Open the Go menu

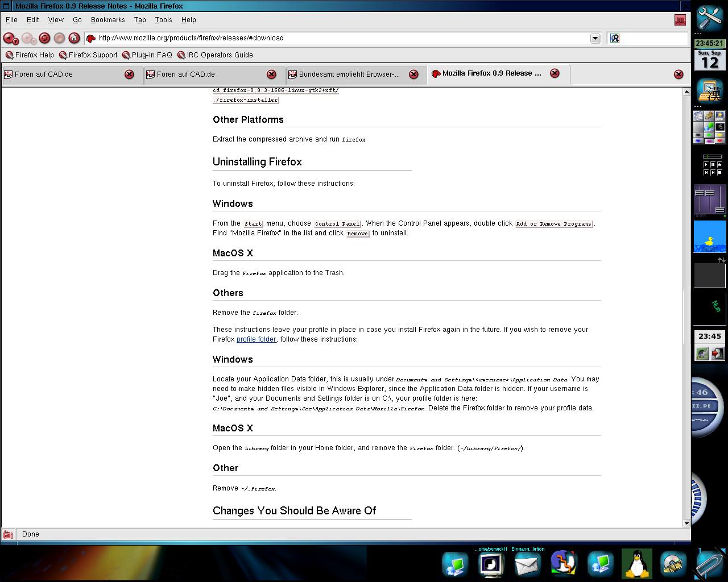77,20
